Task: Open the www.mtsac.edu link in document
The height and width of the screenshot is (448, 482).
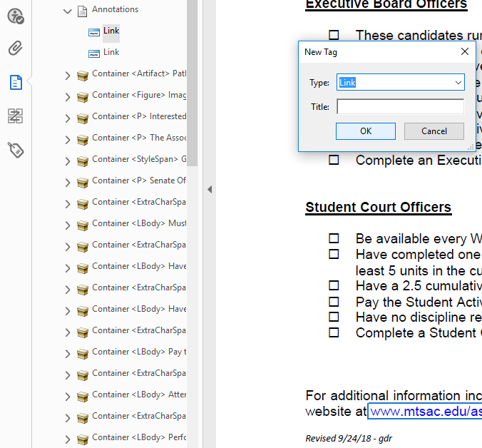Action: pos(425,412)
